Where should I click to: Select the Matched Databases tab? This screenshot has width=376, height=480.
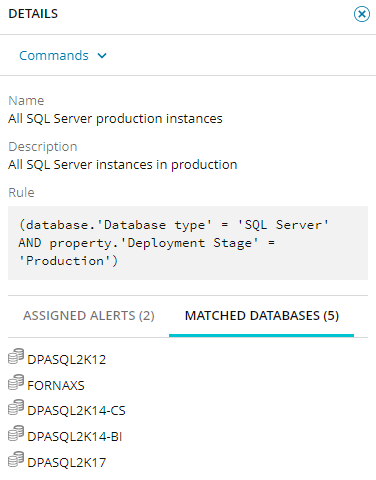(262, 315)
